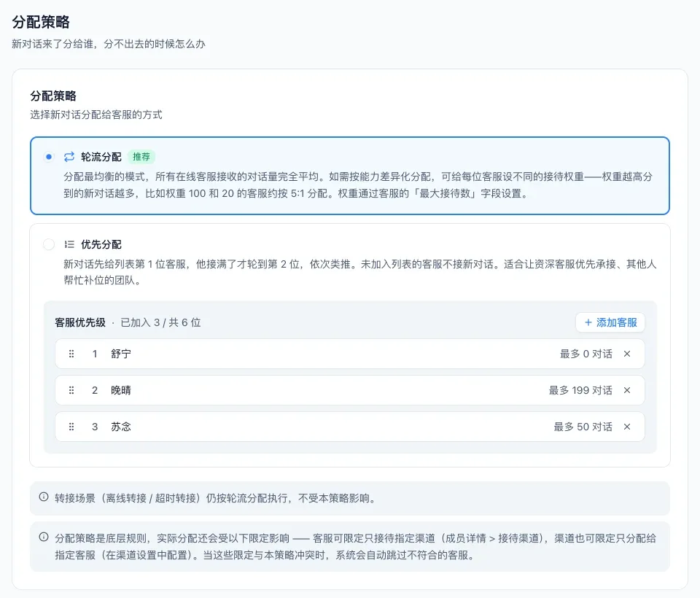Screen dimensions: 700x598
Task: Click the rank number 1 in 舒宁's row
Action: pos(95,354)
